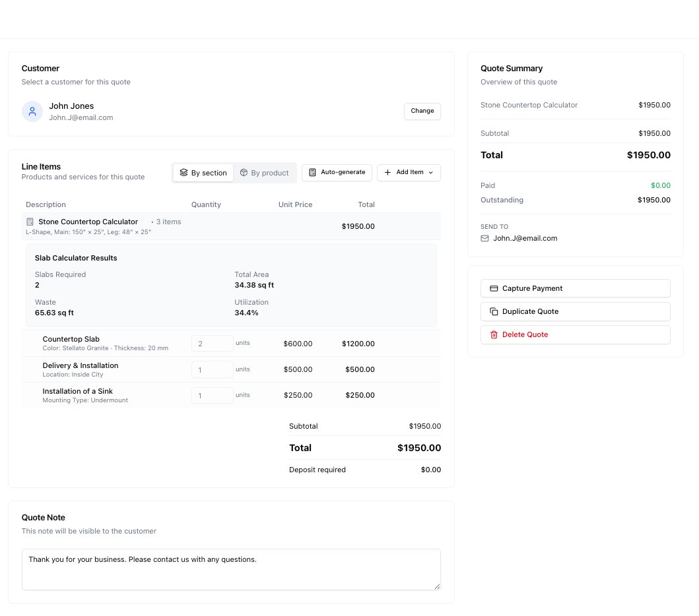Screen dimensions: 699x616
Task: Click the calculator icon on Auto-generate
Action: click(312, 171)
